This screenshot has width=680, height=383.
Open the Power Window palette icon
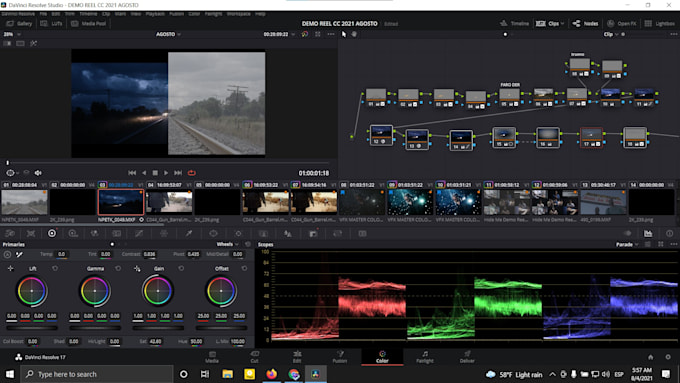[x=213, y=233]
